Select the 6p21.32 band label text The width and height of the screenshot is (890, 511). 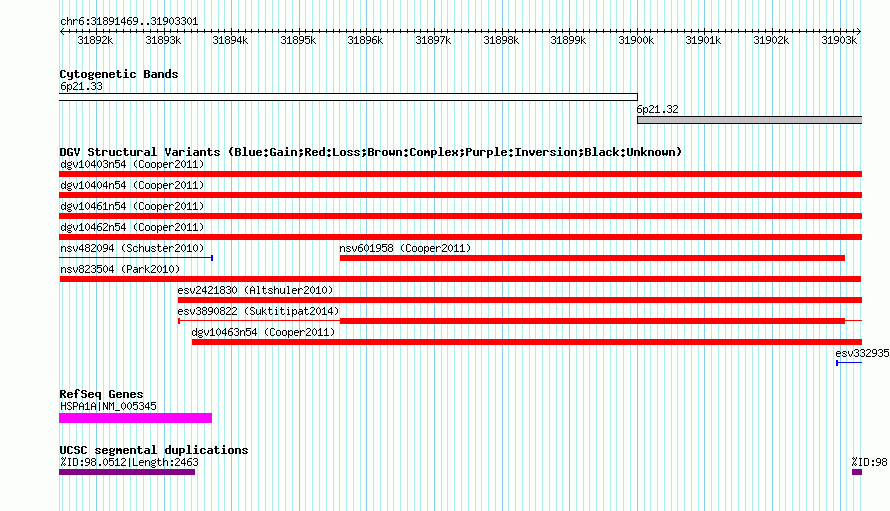click(x=657, y=109)
